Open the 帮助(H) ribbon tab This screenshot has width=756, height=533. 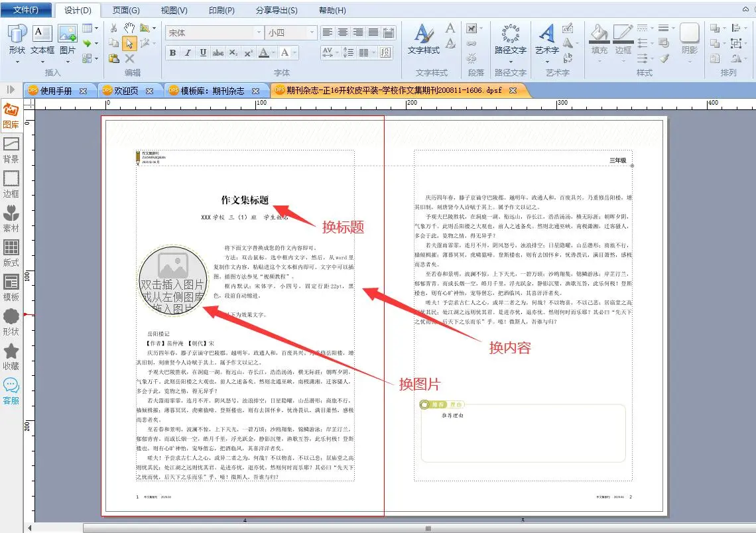(x=332, y=10)
